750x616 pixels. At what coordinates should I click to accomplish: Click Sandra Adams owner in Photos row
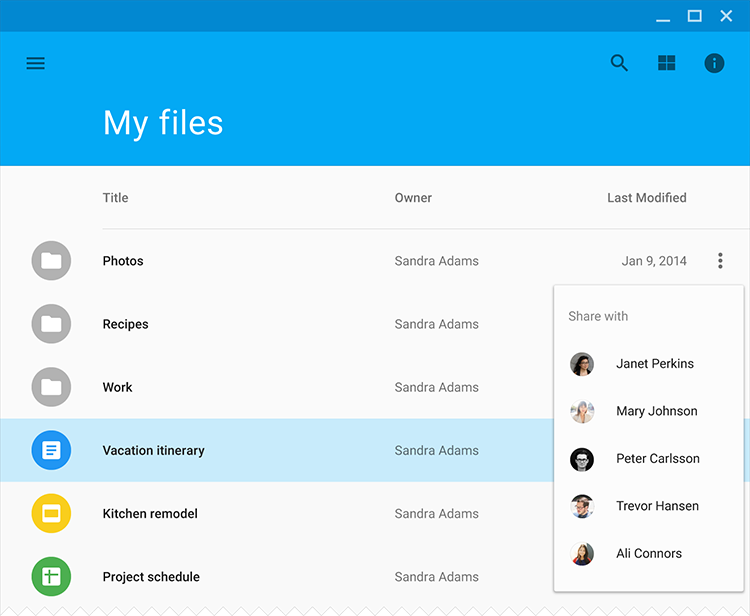[436, 261]
